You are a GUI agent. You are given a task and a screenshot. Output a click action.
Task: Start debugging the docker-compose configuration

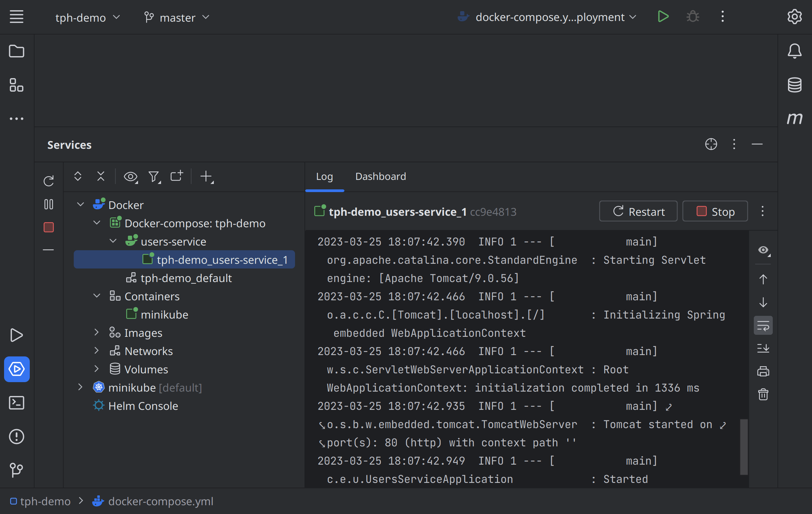692,16
